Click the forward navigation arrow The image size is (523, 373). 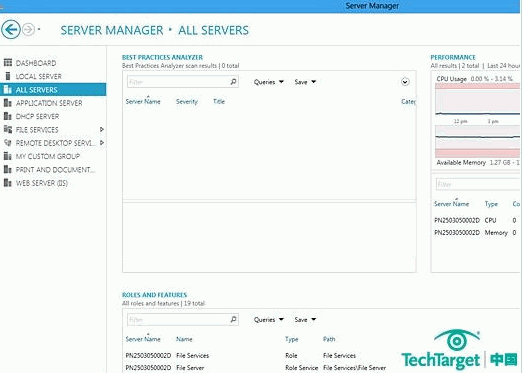[28, 30]
